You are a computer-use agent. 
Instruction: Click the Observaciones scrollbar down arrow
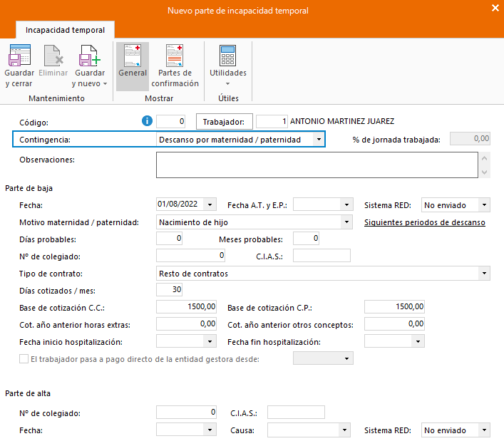(x=485, y=172)
